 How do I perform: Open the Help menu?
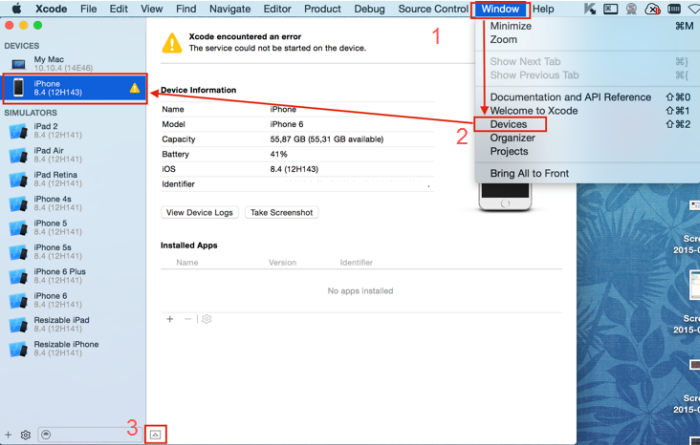(x=543, y=9)
